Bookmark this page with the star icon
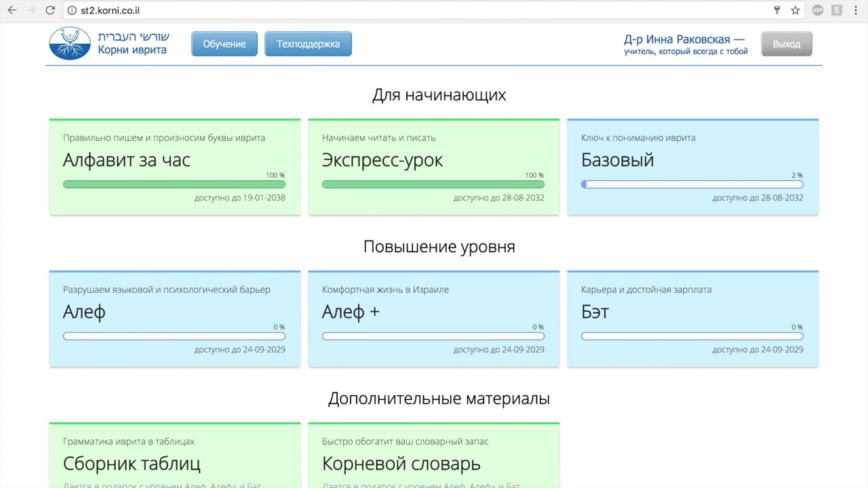Viewport: 868px width, 488px height. [795, 10]
